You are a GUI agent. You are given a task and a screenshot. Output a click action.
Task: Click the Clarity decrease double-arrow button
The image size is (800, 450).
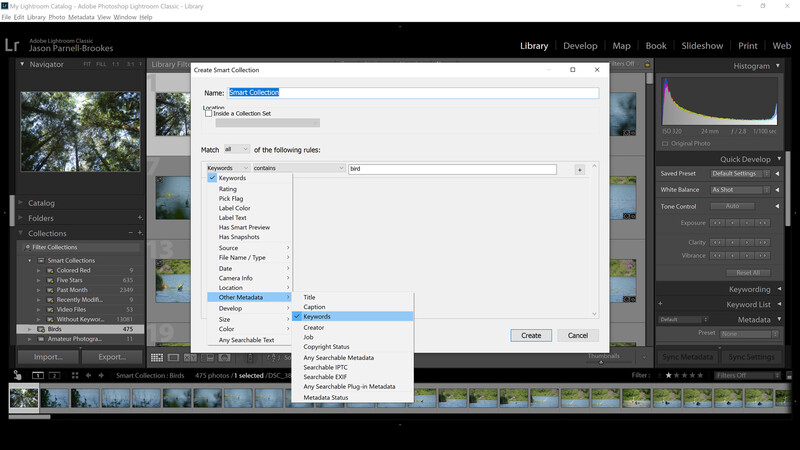[717, 242]
